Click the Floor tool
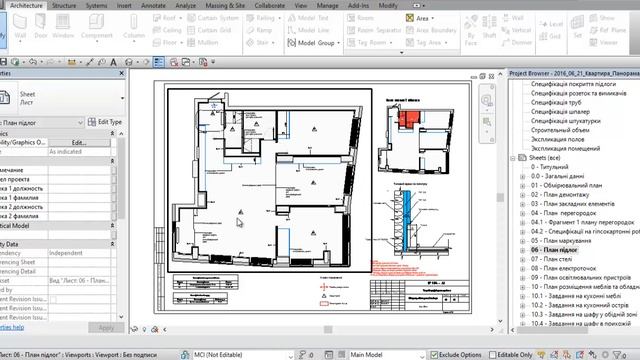The width and height of the screenshot is (640, 360). point(167,42)
